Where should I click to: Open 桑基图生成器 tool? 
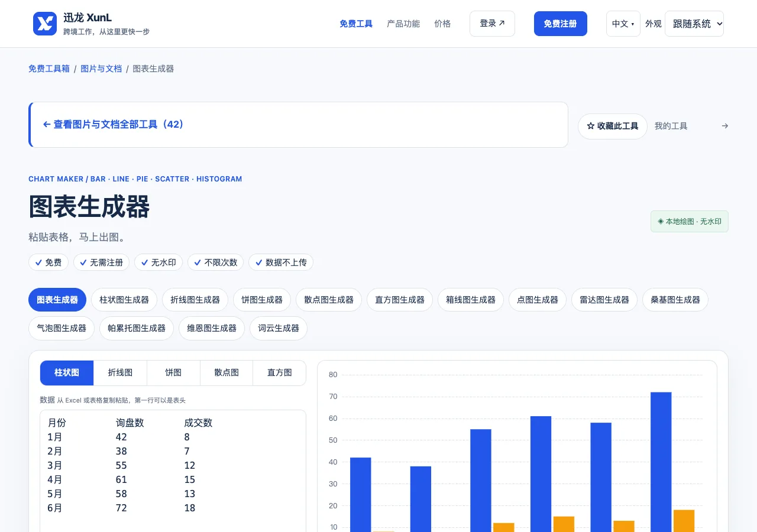[675, 300]
